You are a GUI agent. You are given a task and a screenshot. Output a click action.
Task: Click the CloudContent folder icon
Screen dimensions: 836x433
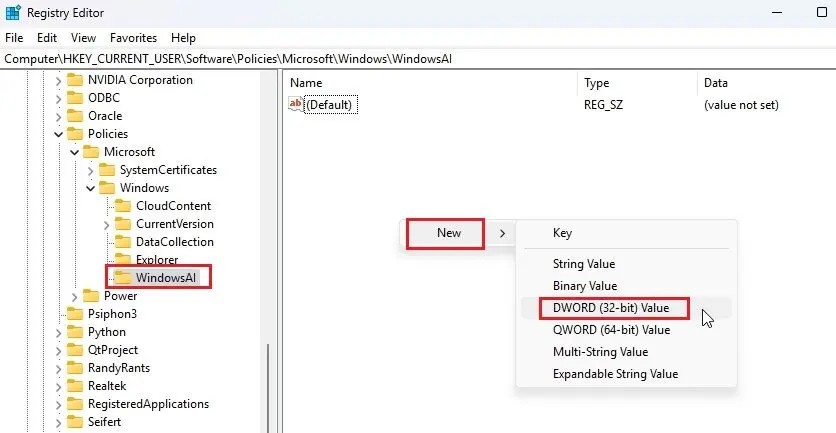[122, 206]
